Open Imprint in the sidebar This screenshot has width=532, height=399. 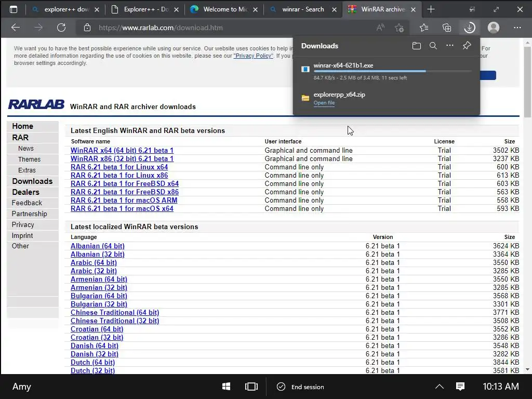pos(22,235)
